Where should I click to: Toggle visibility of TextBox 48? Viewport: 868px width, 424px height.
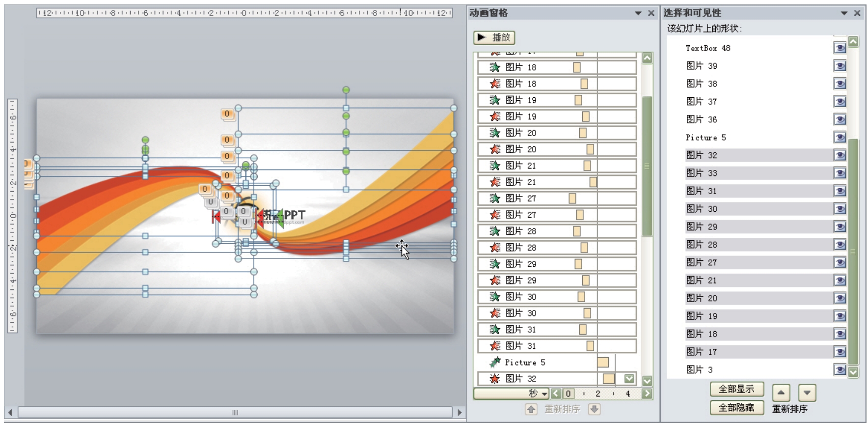(840, 48)
